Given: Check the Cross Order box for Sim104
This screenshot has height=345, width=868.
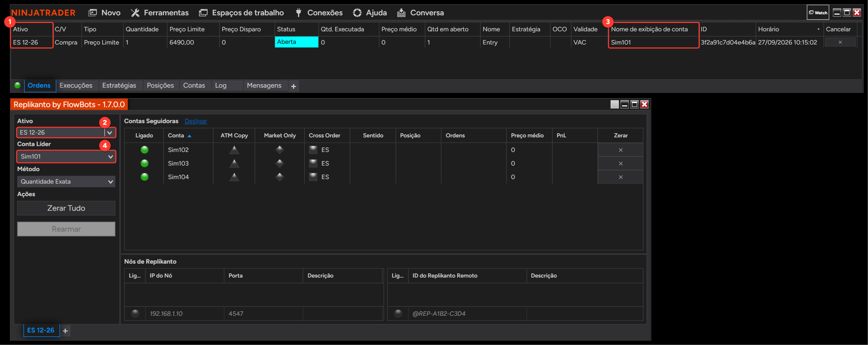Looking at the screenshot, I should [313, 177].
